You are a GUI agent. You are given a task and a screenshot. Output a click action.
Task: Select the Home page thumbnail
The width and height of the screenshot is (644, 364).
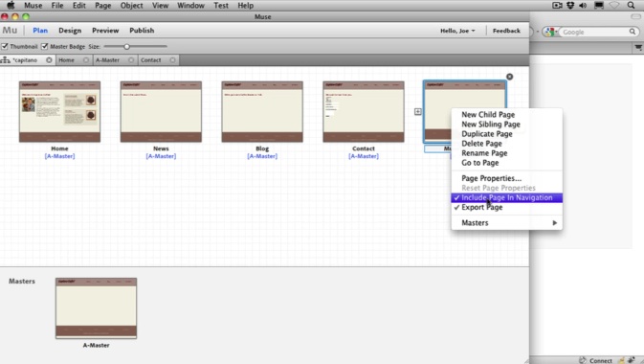tap(59, 111)
